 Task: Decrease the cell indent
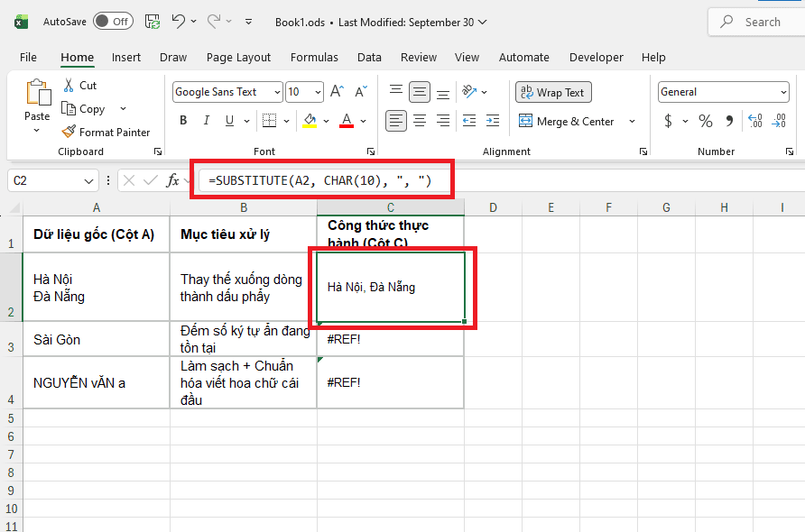(469, 121)
